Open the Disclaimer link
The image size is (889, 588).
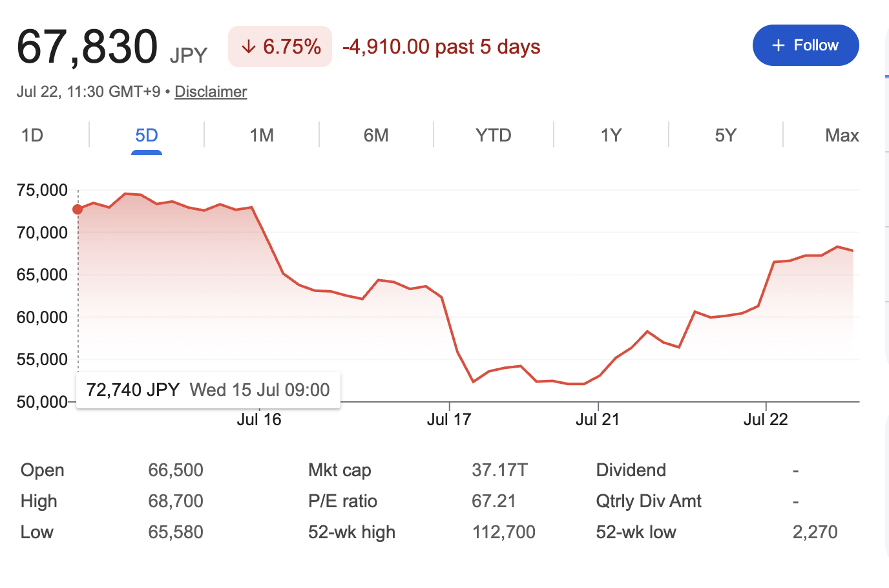(x=211, y=92)
